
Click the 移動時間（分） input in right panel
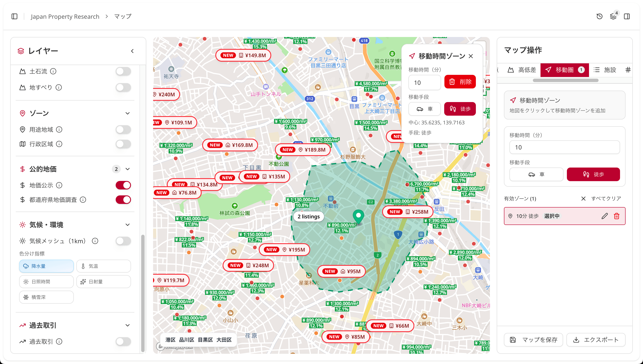coord(564,147)
